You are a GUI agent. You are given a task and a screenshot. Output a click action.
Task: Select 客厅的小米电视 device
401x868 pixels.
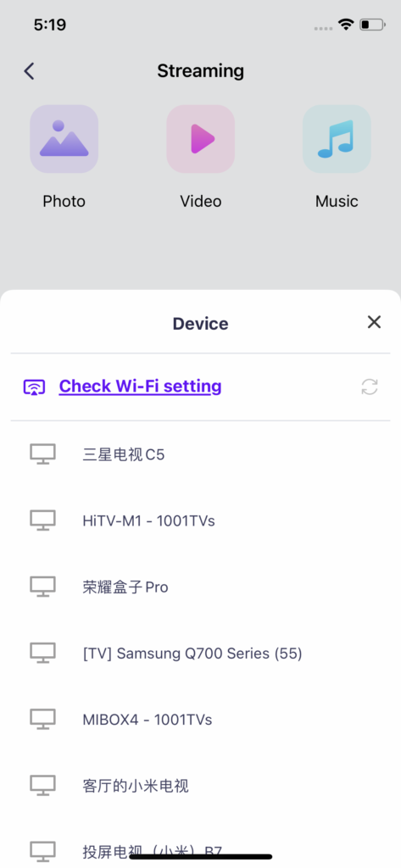pos(200,786)
